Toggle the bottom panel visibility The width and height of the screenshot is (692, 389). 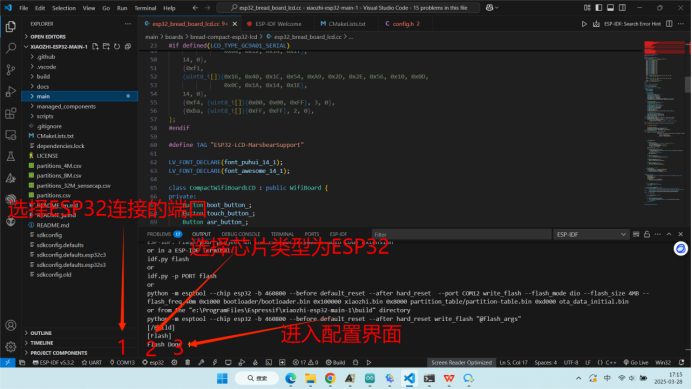[x=610, y=8]
